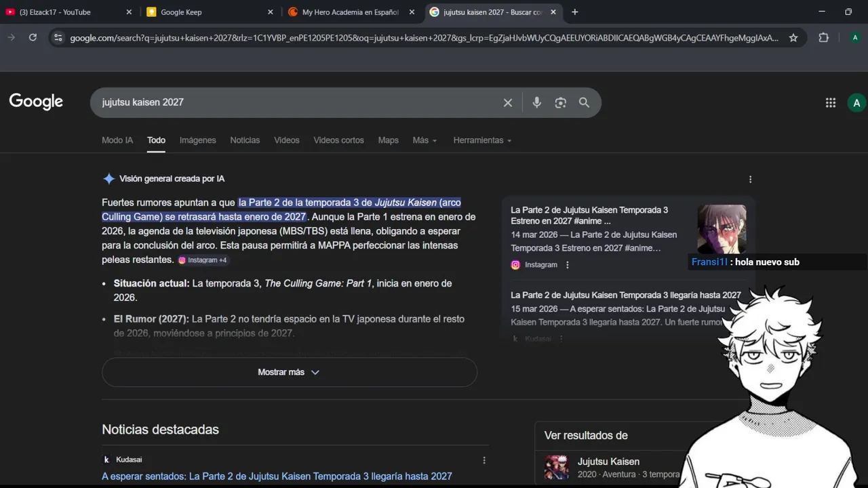Close the Elzack17 YouTube tab
Screen dimensions: 868x488
coord(130,12)
